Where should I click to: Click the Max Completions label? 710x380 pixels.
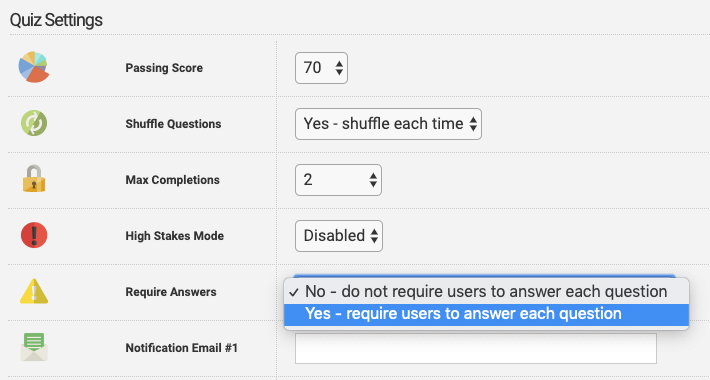[x=172, y=180]
